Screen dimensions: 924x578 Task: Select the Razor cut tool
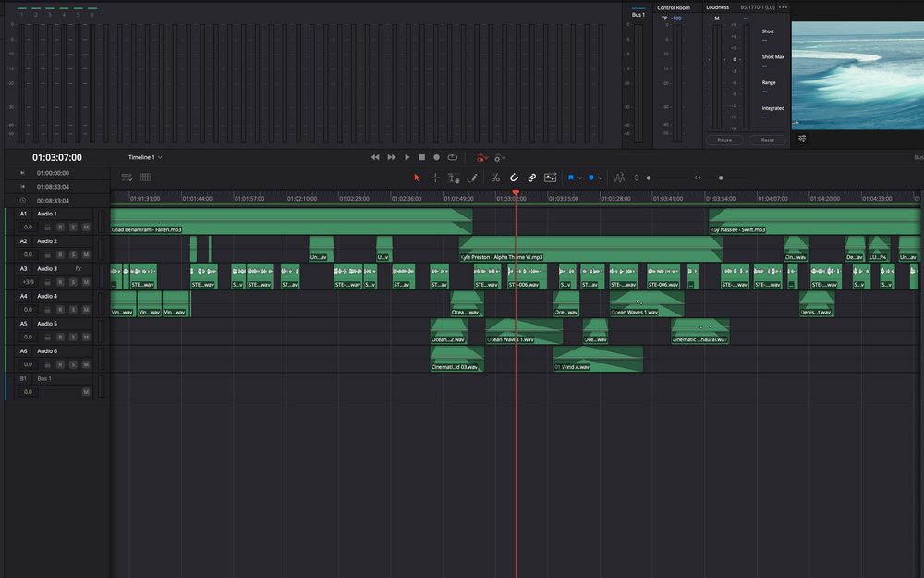(x=495, y=177)
